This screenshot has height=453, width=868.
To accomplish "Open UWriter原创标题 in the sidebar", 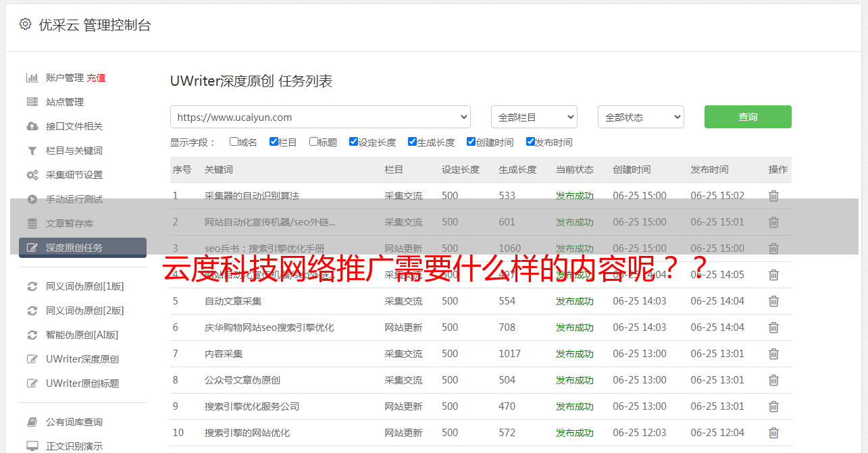I will coord(82,383).
